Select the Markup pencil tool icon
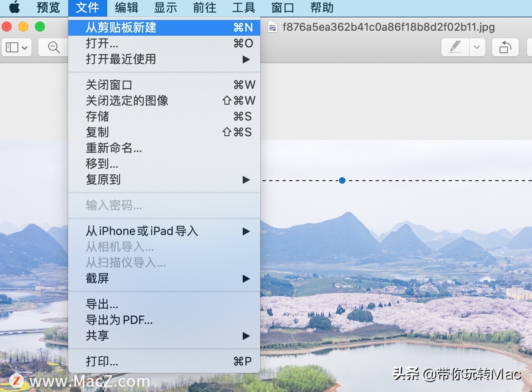Viewport: 532px width, 392px height. 455,47
